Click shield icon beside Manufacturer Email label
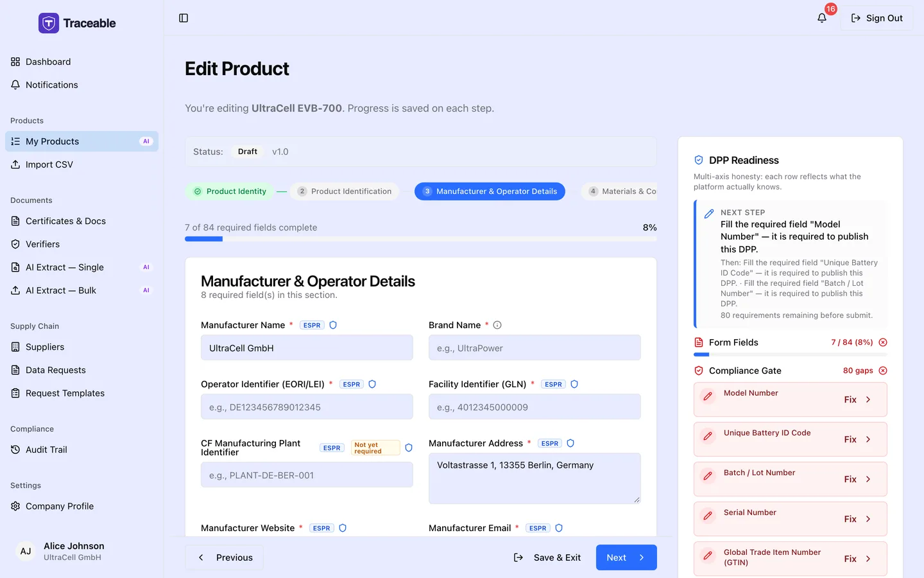924x578 pixels. 559,528
